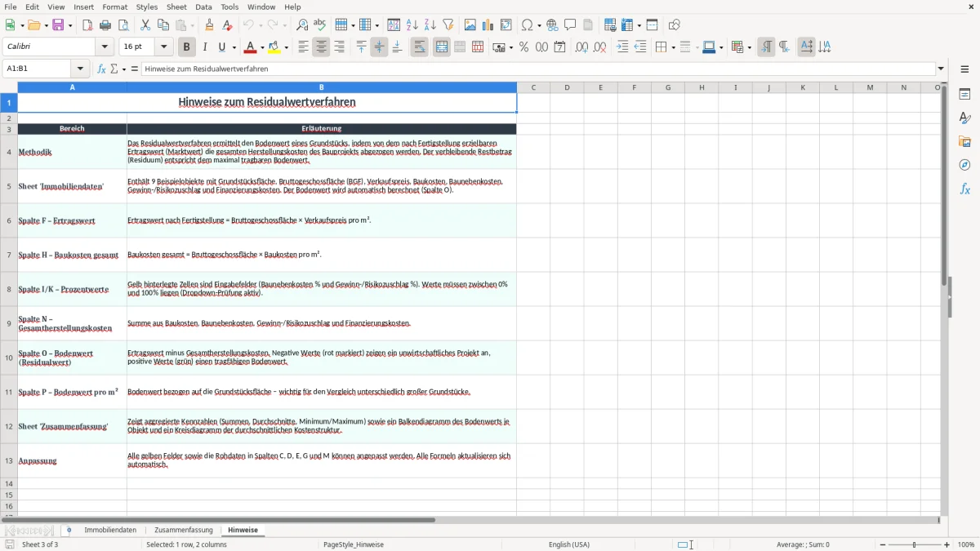This screenshot has height=551, width=980.
Task: Open the Data menu
Action: 203,7
